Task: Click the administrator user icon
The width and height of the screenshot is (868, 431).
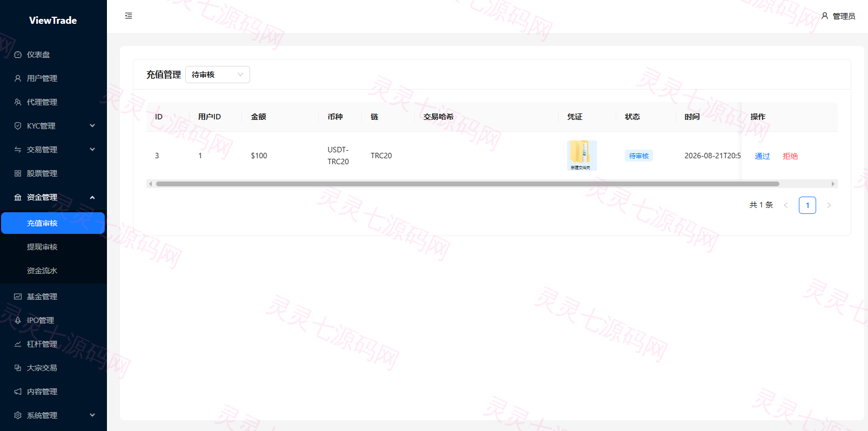Action: coord(825,16)
